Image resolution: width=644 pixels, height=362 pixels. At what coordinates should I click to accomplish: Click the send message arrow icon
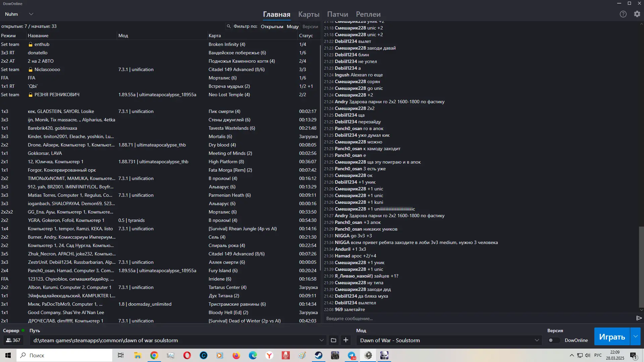click(639, 318)
